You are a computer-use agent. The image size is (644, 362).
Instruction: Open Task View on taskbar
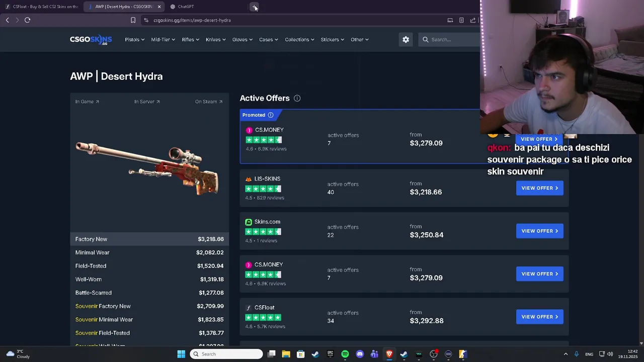coord(271,354)
